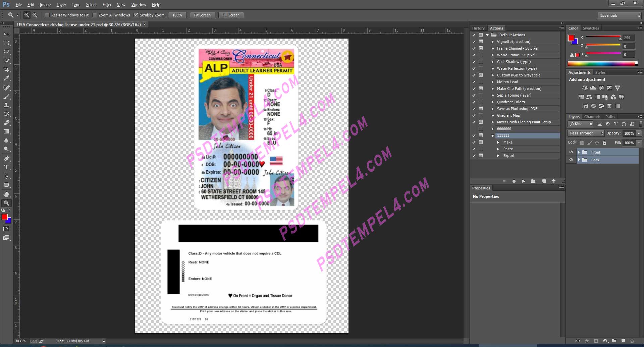The height and width of the screenshot is (347, 644).
Task: Select the Crop tool in the toolbar
Action: coord(6,69)
